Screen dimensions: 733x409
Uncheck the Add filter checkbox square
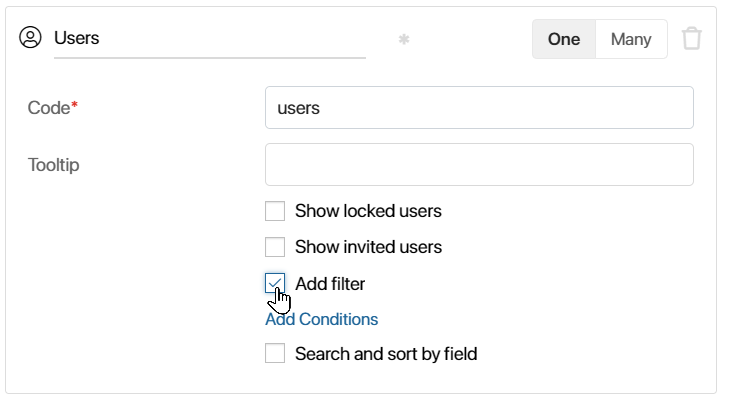[x=275, y=283]
